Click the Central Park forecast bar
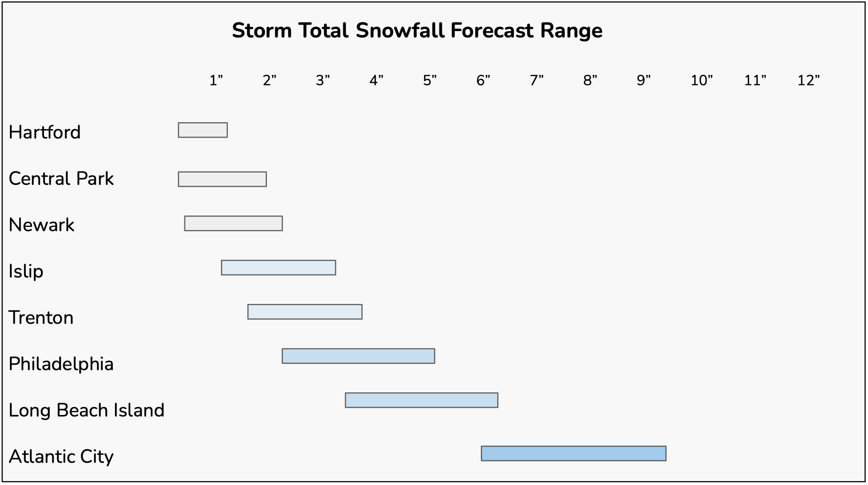This screenshot has width=868, height=485. [x=222, y=179]
